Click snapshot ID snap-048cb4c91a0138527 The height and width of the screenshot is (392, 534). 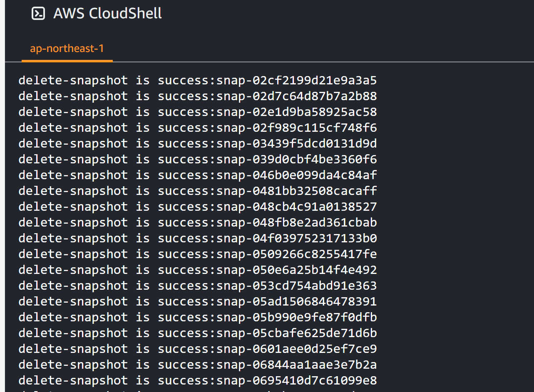click(x=296, y=207)
